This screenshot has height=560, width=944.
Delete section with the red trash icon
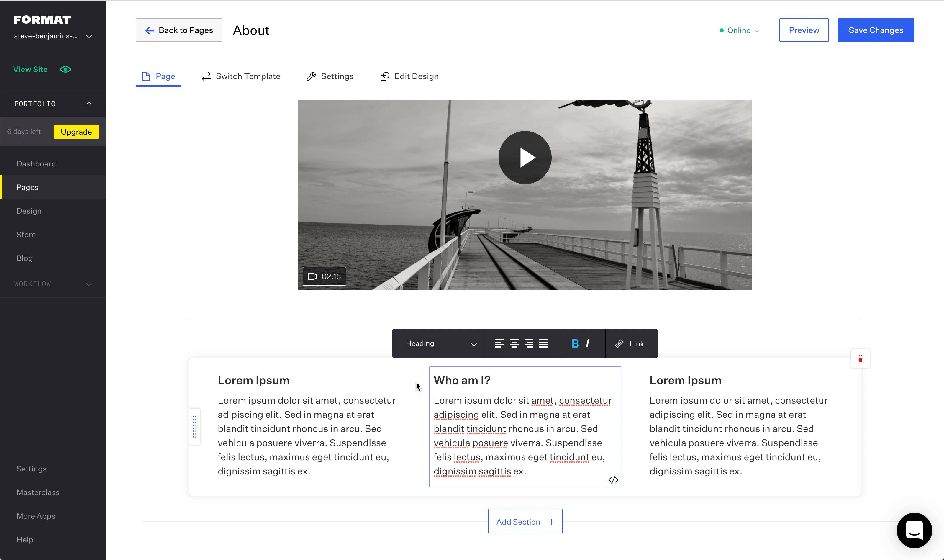(x=860, y=359)
